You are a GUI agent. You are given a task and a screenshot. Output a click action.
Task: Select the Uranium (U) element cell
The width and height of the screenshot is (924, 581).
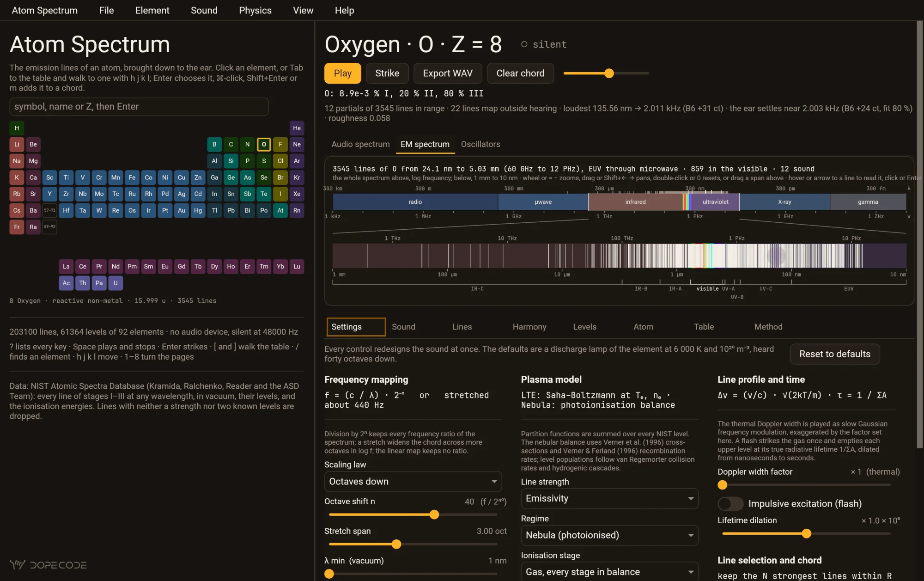click(x=115, y=283)
